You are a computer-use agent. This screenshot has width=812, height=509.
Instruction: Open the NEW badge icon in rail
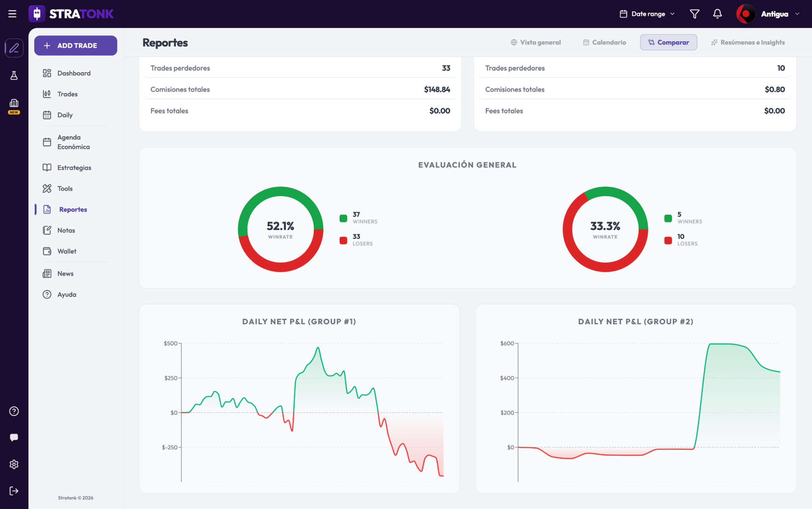[14, 106]
